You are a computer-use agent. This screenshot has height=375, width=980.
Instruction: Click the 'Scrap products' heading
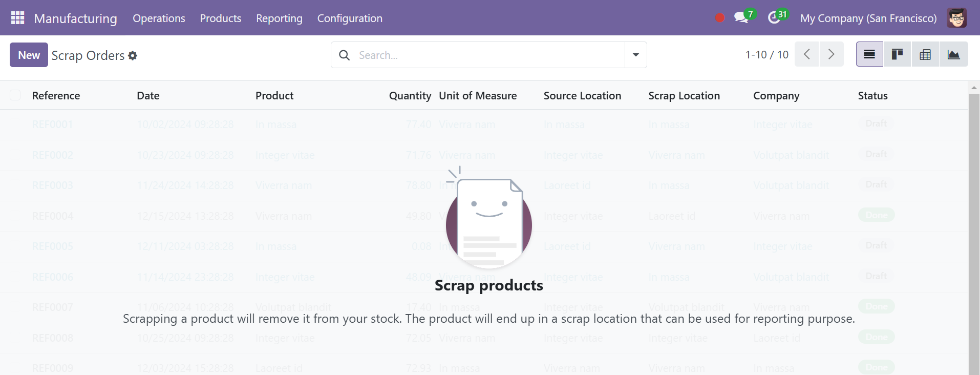point(489,285)
